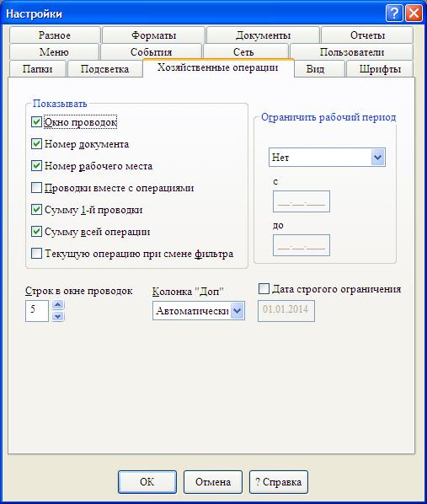Disable the "Номер документа" checkbox
The height and width of the screenshot is (504, 427).
click(x=36, y=143)
